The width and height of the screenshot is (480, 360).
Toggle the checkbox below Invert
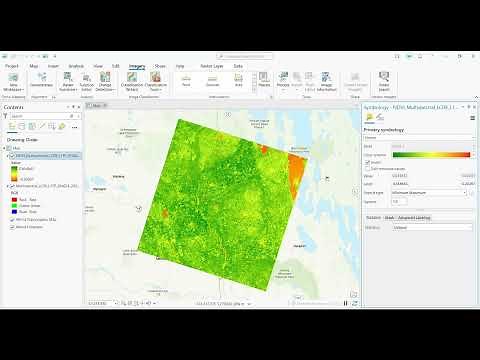(367, 169)
